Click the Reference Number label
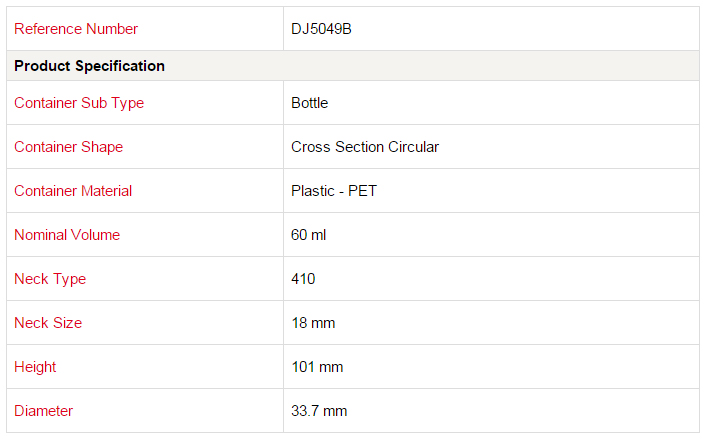 pyautogui.click(x=76, y=29)
